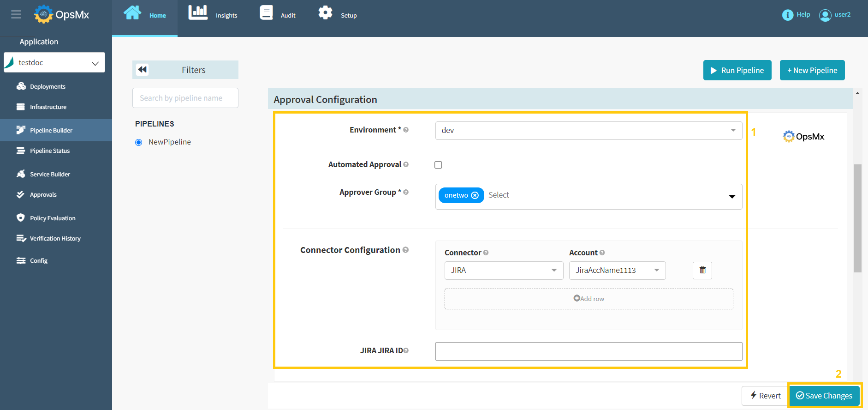Click the JIRA ID text field

[x=588, y=351]
